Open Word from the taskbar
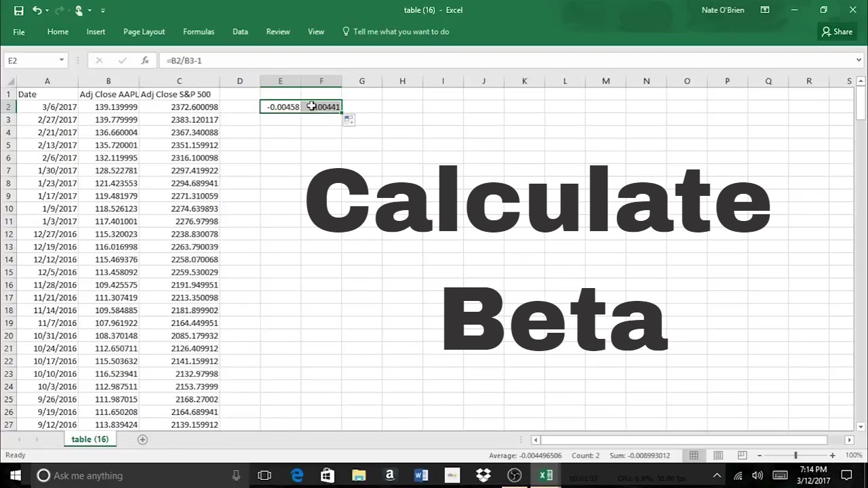Image resolution: width=868 pixels, height=488 pixels. click(420, 475)
